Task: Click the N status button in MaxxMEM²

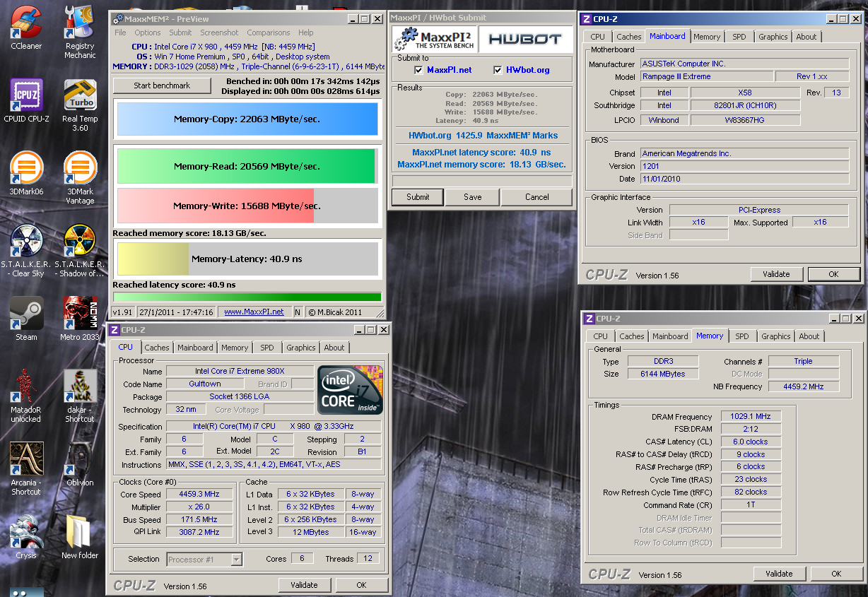Action: (298, 312)
